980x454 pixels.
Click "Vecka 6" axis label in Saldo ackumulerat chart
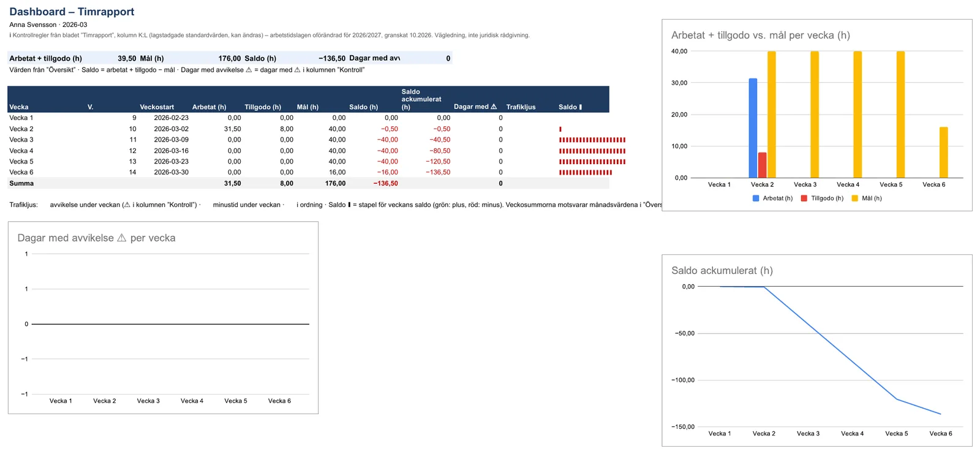[x=941, y=434]
